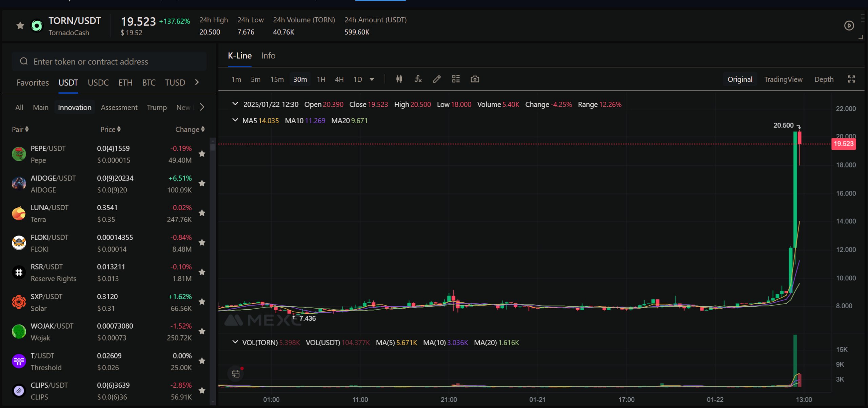Click the TornadoCash token logo icon
Screen dimensions: 868x408
tap(37, 26)
